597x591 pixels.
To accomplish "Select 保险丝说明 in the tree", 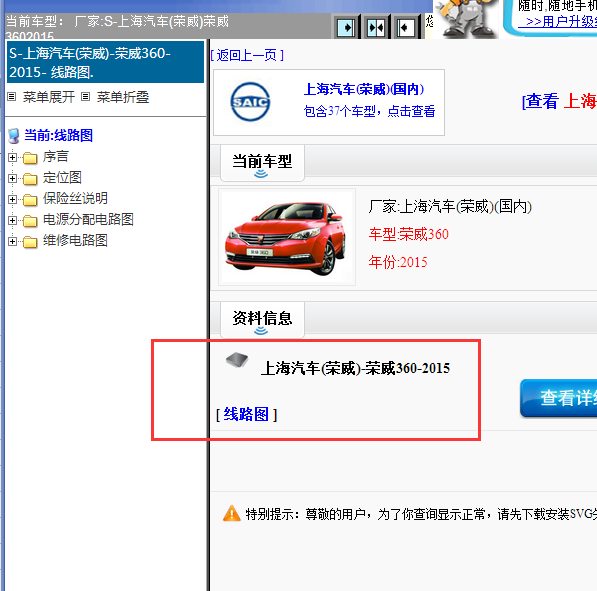I will click(x=75, y=198).
